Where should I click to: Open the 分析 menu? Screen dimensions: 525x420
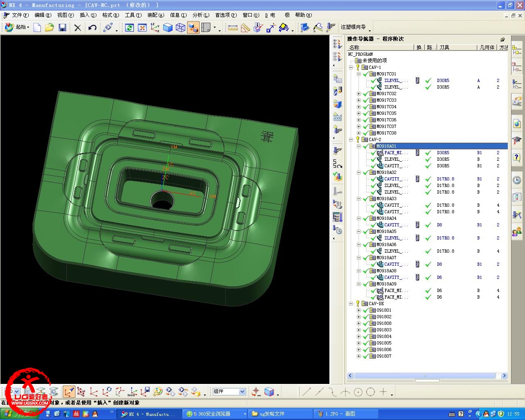click(201, 15)
